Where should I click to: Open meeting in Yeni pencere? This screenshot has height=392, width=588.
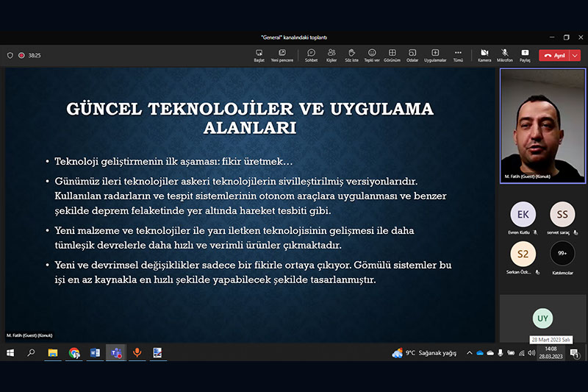pyautogui.click(x=282, y=54)
